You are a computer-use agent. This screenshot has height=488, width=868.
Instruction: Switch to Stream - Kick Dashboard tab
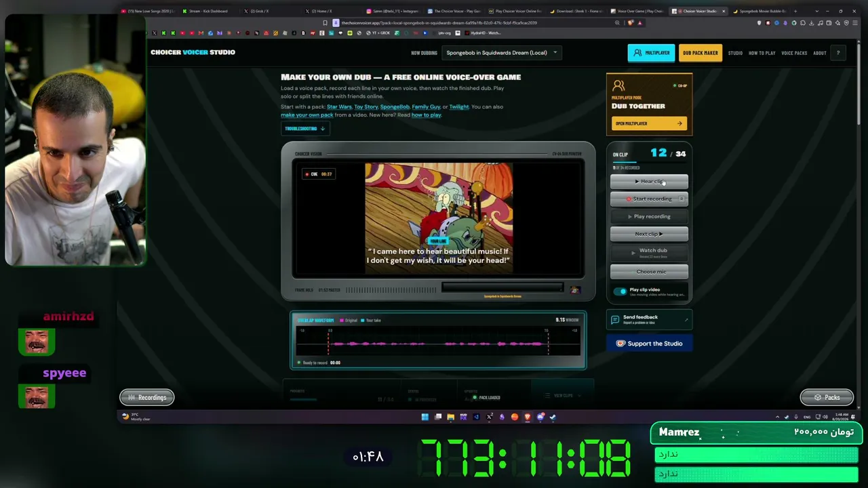pos(208,11)
